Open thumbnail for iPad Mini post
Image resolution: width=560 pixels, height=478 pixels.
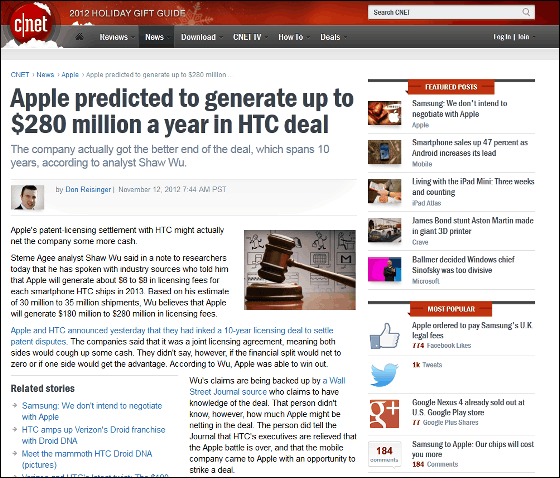pyautogui.click(x=384, y=191)
